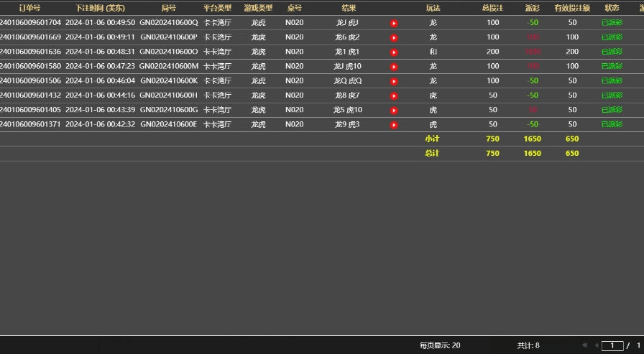Viewport: 644px width, 354px height.
Task: Click bet time 2024-01-06 00:49:50
Action: pyautogui.click(x=100, y=22)
